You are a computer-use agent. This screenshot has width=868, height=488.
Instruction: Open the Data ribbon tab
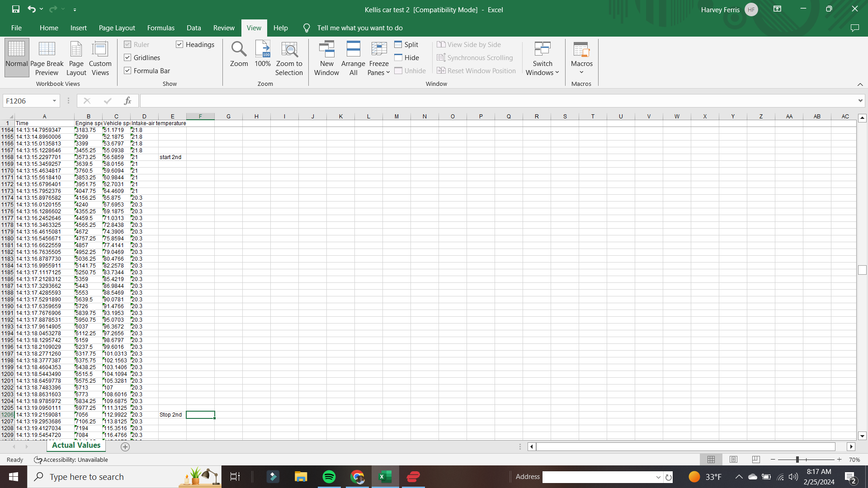click(x=193, y=28)
